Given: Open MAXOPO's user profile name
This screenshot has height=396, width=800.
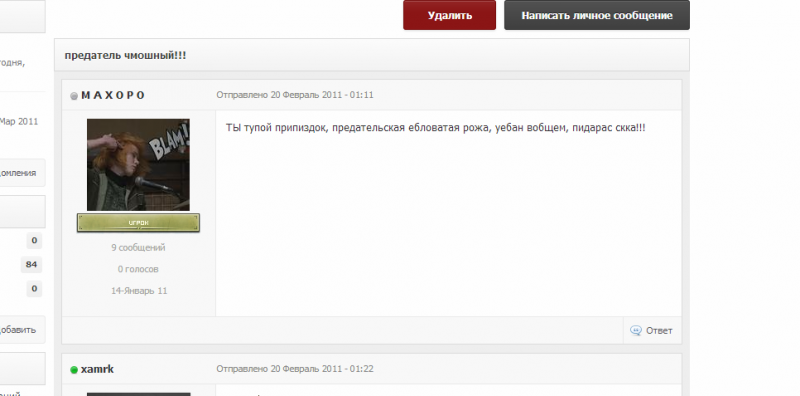Looking at the screenshot, I should [113, 95].
